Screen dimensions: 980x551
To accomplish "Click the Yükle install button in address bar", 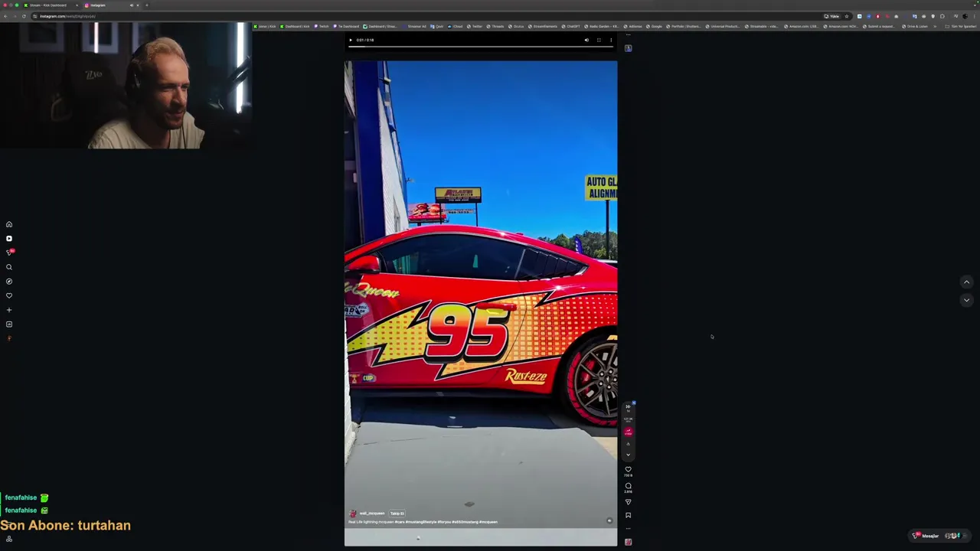I will pos(831,16).
